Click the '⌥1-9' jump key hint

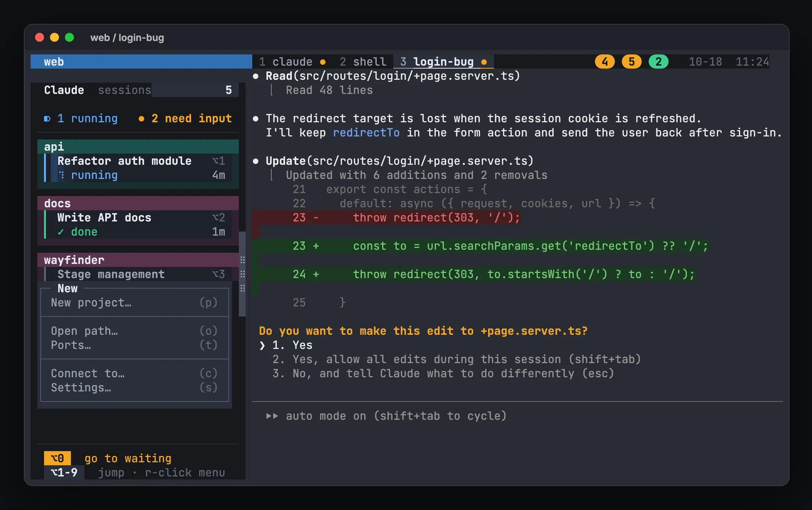click(64, 472)
